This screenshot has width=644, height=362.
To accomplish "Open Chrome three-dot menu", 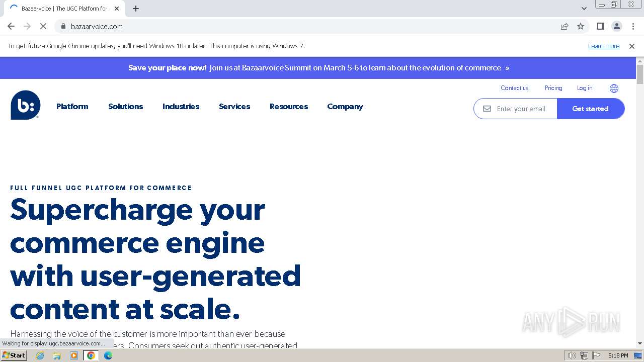I will 633,27.
